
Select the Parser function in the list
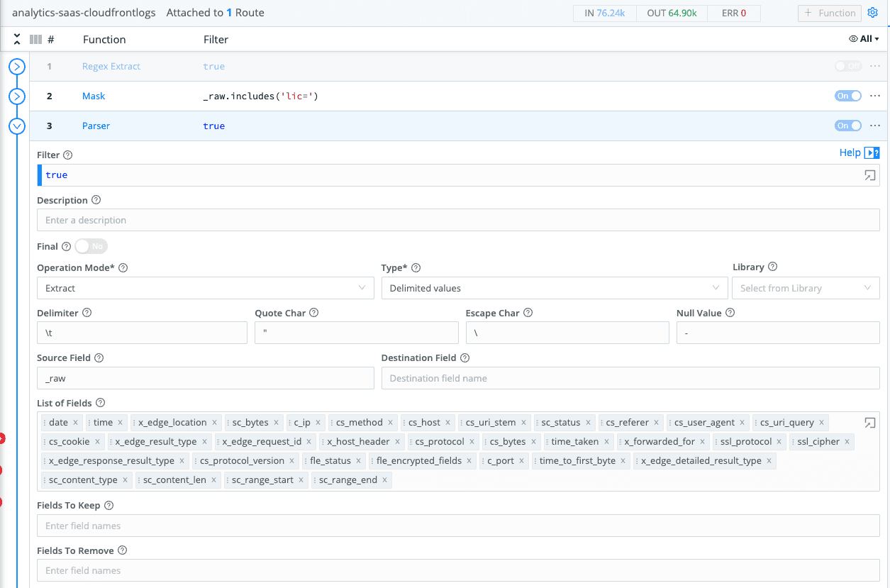tap(96, 125)
